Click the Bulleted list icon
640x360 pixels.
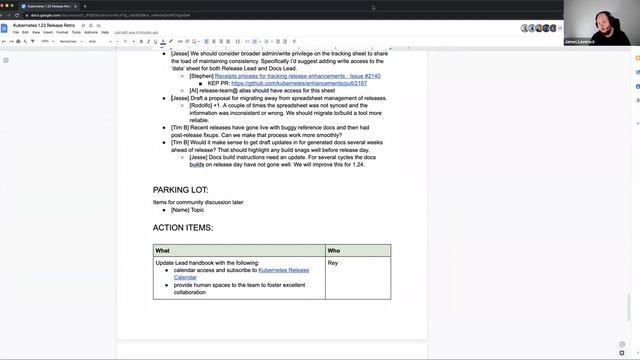(x=254, y=42)
